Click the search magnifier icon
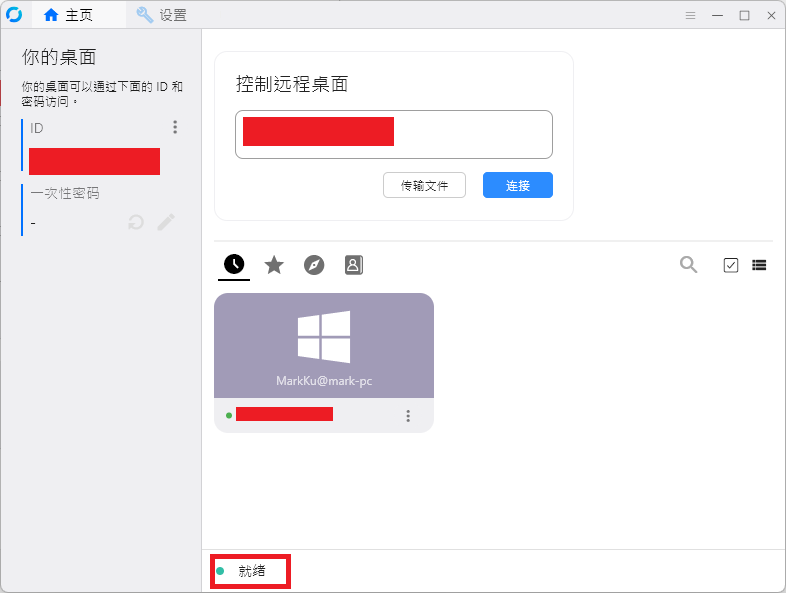The height and width of the screenshot is (597, 788). point(688,264)
